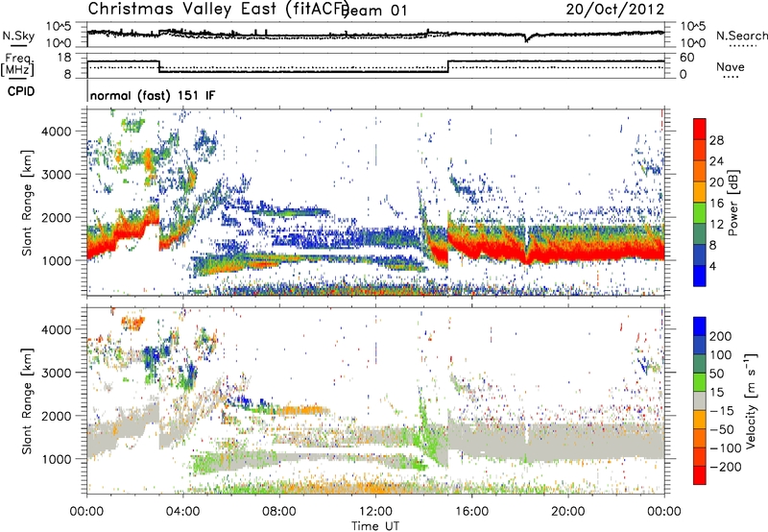Click the 'CPID' label
Viewport: 768px width, 532px height.
coord(21,91)
